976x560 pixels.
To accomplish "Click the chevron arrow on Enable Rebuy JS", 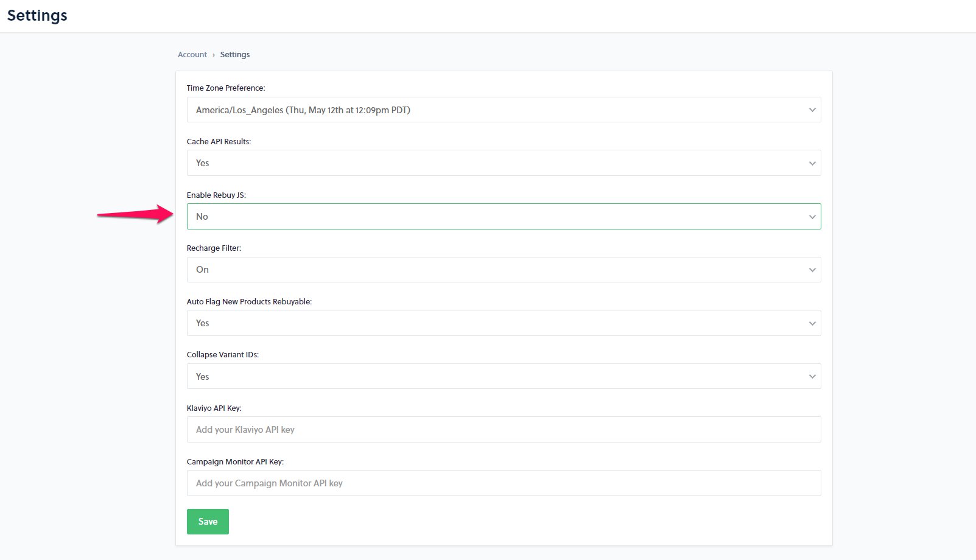I will (812, 217).
